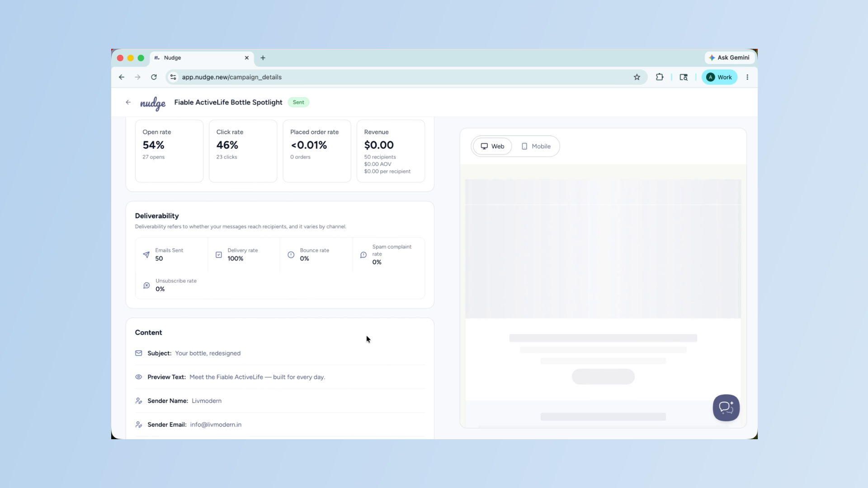This screenshot has width=868, height=488.
Task: Go back with the browser back arrow
Action: click(122, 77)
